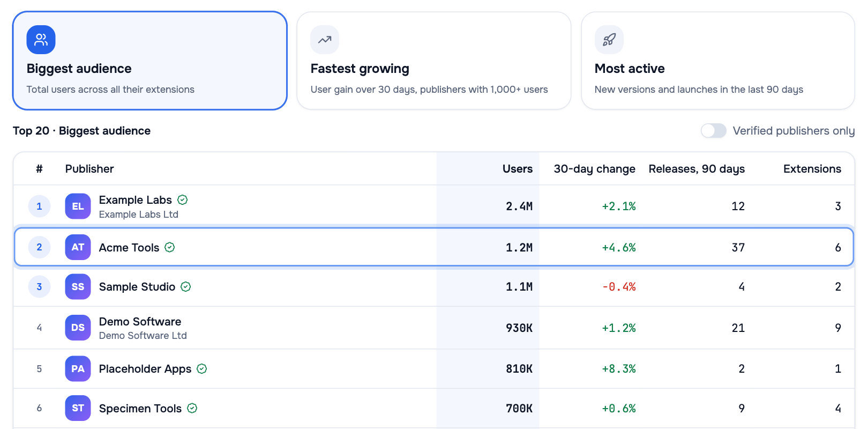Click the Demo Software Ltd subtitle

tap(143, 335)
